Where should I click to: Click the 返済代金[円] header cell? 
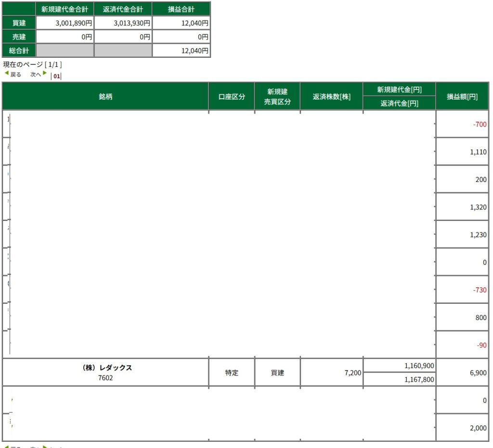pyautogui.click(x=399, y=103)
